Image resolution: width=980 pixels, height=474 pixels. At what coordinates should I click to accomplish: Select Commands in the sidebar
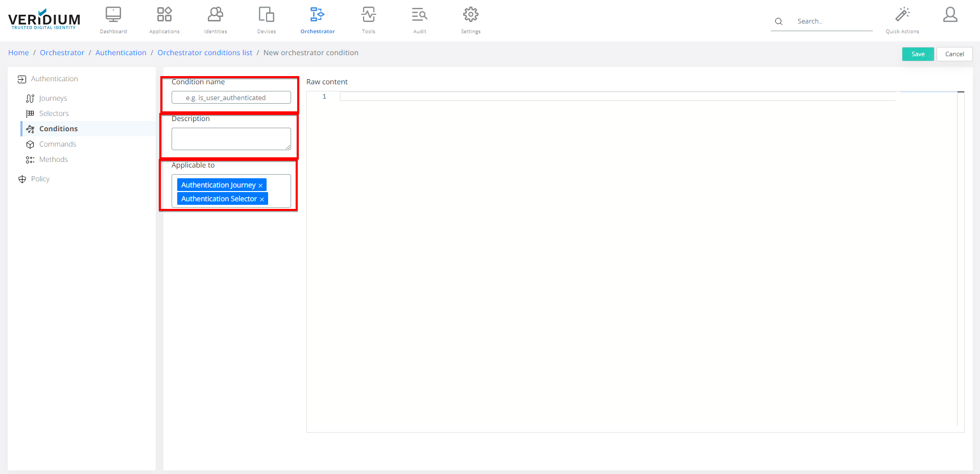tap(58, 144)
